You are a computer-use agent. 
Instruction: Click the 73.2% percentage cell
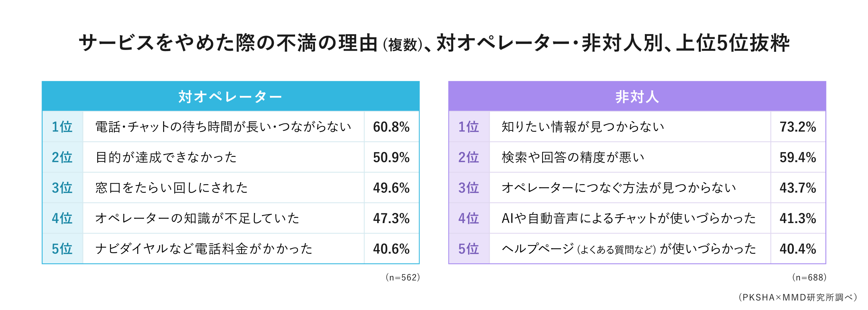click(x=798, y=127)
